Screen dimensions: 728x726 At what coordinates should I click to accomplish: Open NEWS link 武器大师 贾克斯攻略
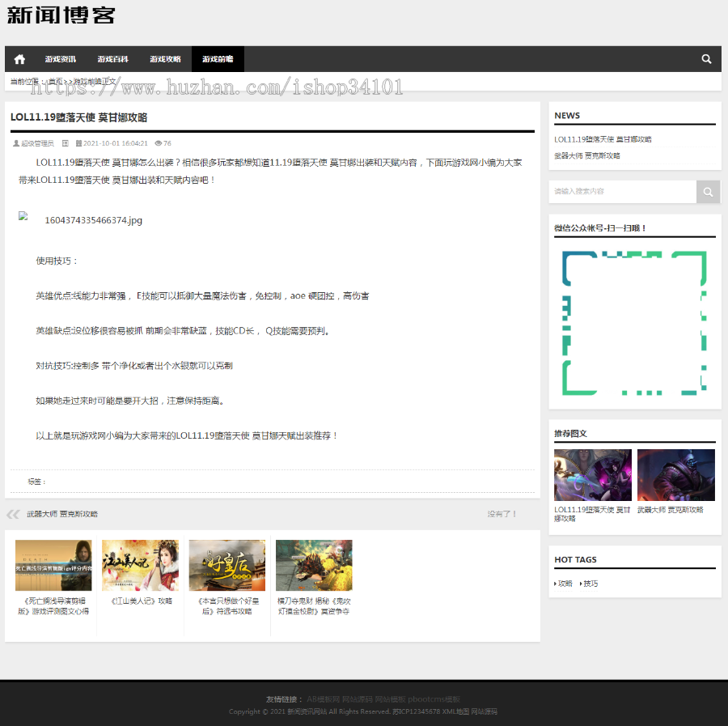tap(587, 155)
